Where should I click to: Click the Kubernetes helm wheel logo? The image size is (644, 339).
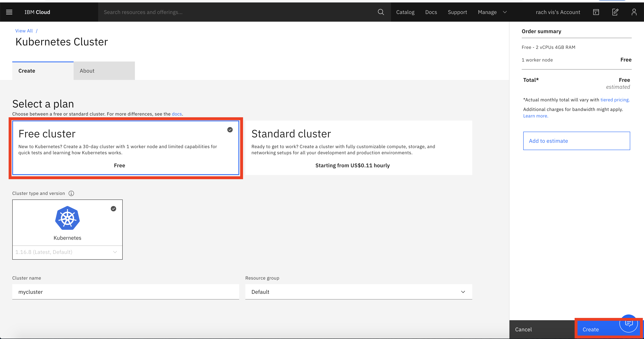pyautogui.click(x=67, y=218)
